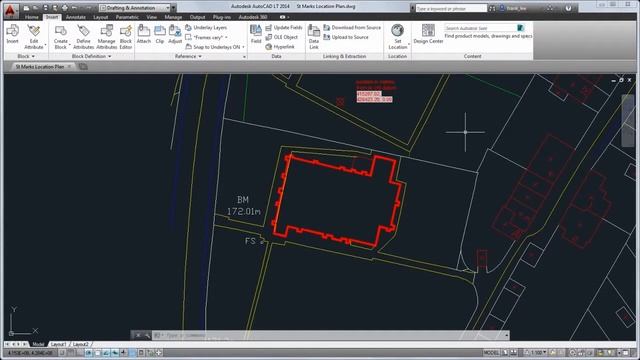Image resolution: width=640 pixels, height=360 pixels.
Task: Click the OLE Object icon
Action: (x=269, y=37)
